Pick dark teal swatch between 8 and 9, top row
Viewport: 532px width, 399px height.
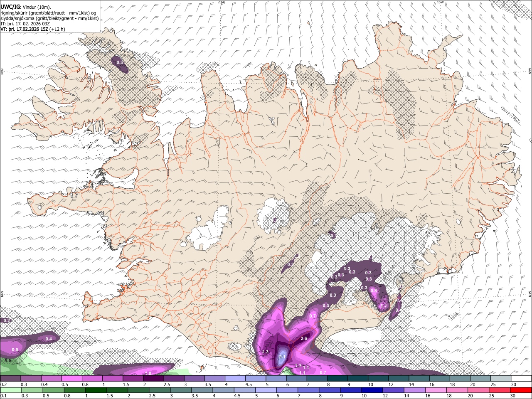(x=337, y=378)
